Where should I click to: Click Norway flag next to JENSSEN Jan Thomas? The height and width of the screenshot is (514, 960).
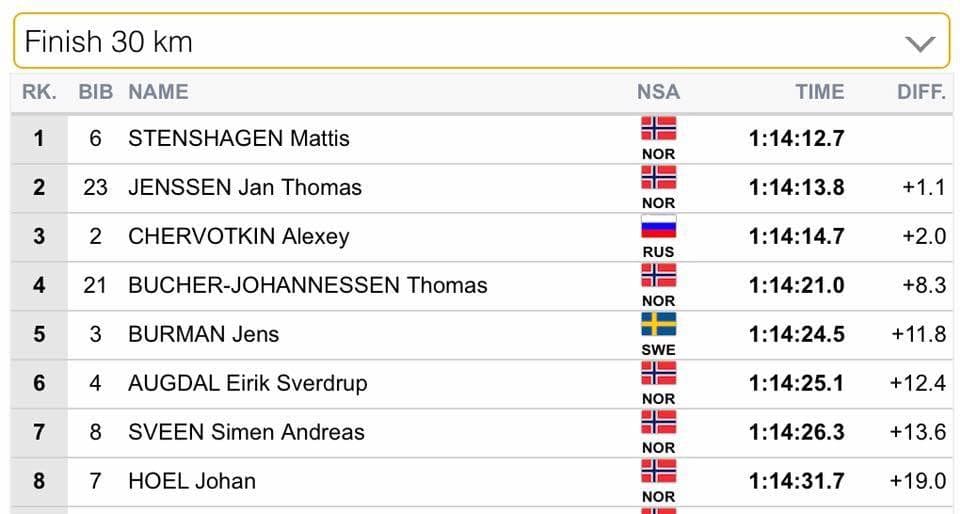[658, 177]
